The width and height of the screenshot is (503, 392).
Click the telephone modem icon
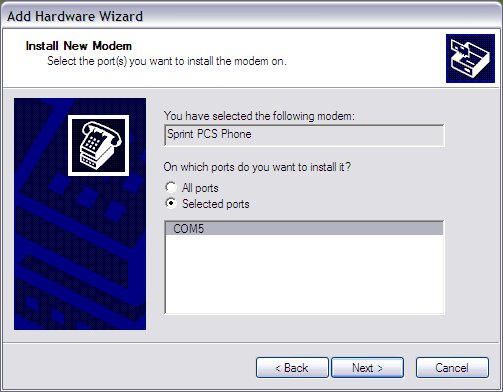pos(98,145)
